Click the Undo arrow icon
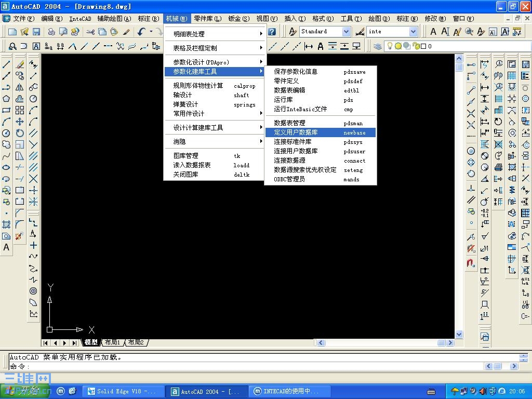 141,32
